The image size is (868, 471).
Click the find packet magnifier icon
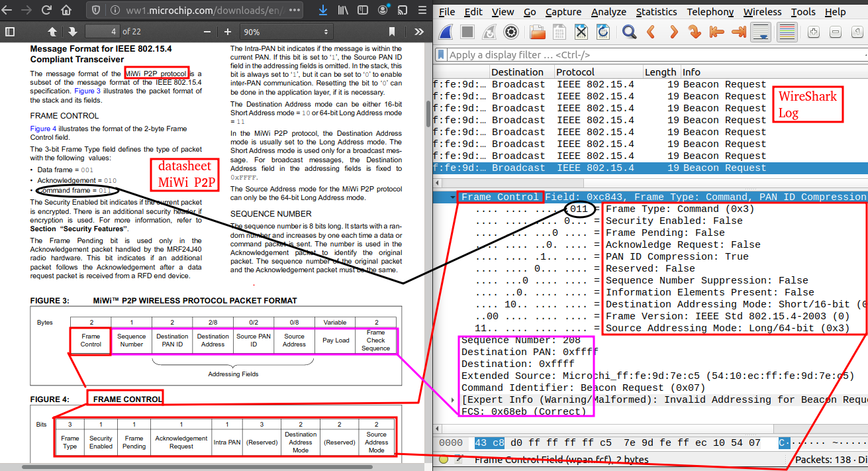click(629, 32)
